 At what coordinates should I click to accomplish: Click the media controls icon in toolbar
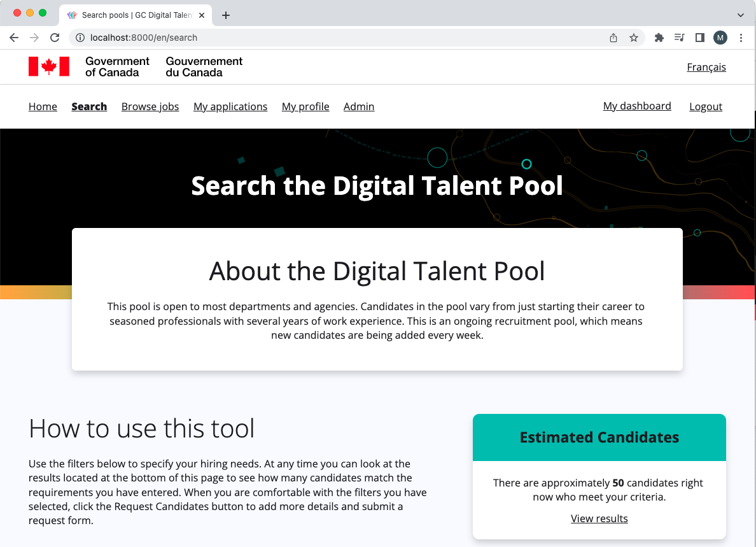click(679, 38)
